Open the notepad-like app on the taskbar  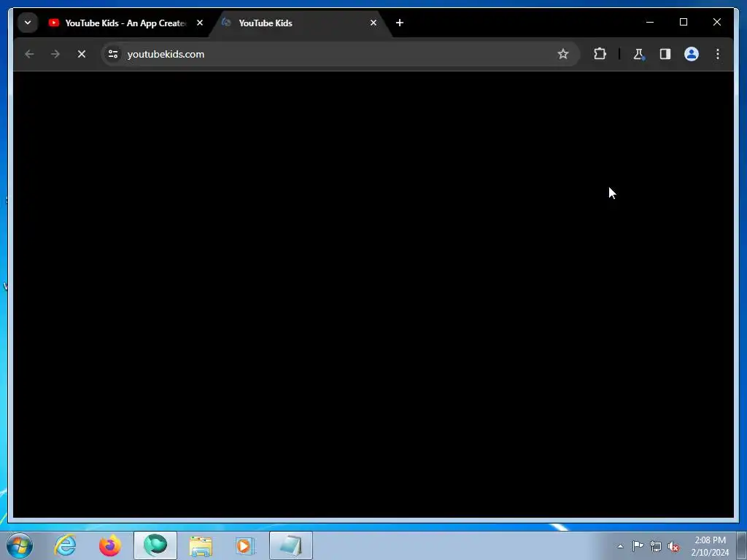click(x=291, y=545)
